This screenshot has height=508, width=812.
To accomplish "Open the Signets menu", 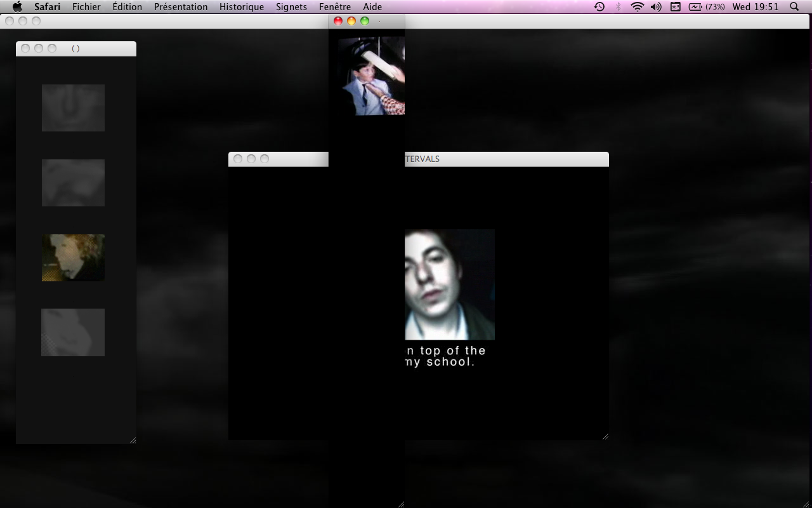I will click(291, 7).
